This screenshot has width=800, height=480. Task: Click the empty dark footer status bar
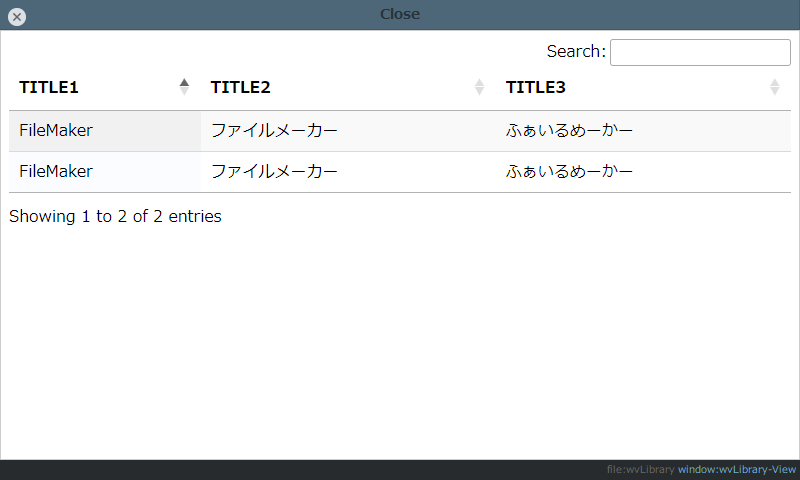tap(300, 469)
